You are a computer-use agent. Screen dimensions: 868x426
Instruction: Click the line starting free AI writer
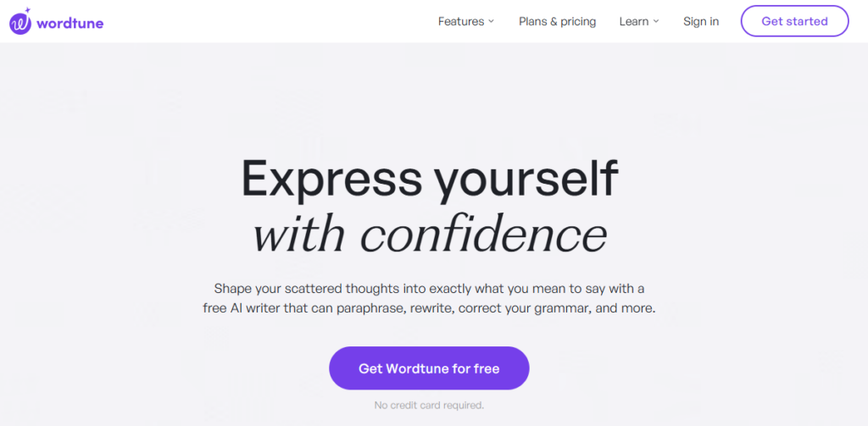(429, 309)
